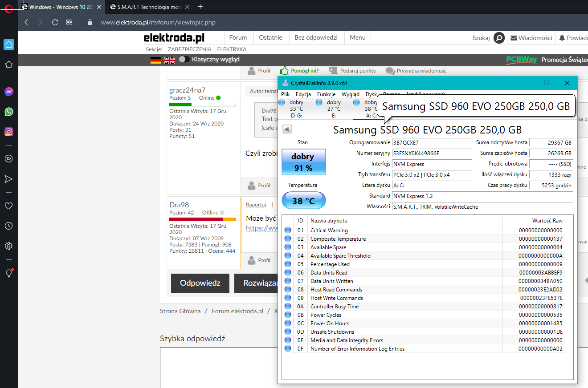Image resolution: width=588 pixels, height=388 pixels.
Task: Open Messenger in Opera sidebar
Action: point(8,92)
